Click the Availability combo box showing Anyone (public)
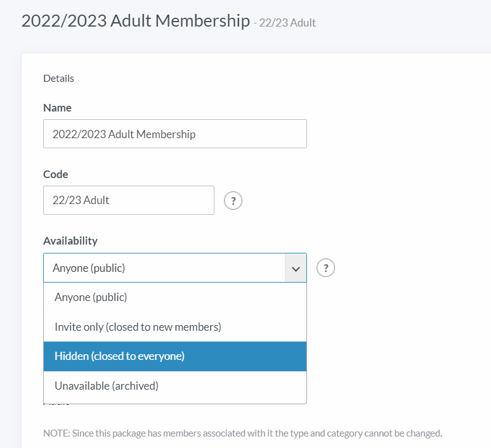The width and height of the screenshot is (491, 448). click(x=175, y=268)
